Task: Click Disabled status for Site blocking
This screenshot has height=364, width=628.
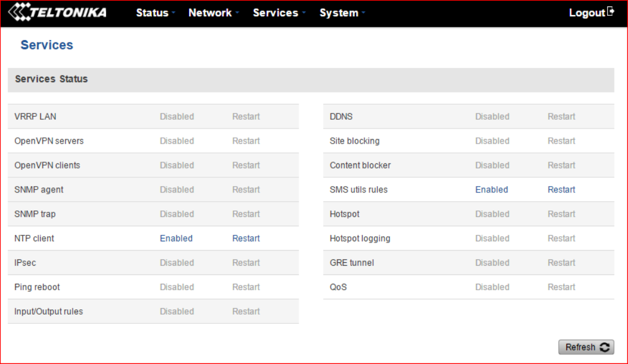Action: [x=492, y=141]
